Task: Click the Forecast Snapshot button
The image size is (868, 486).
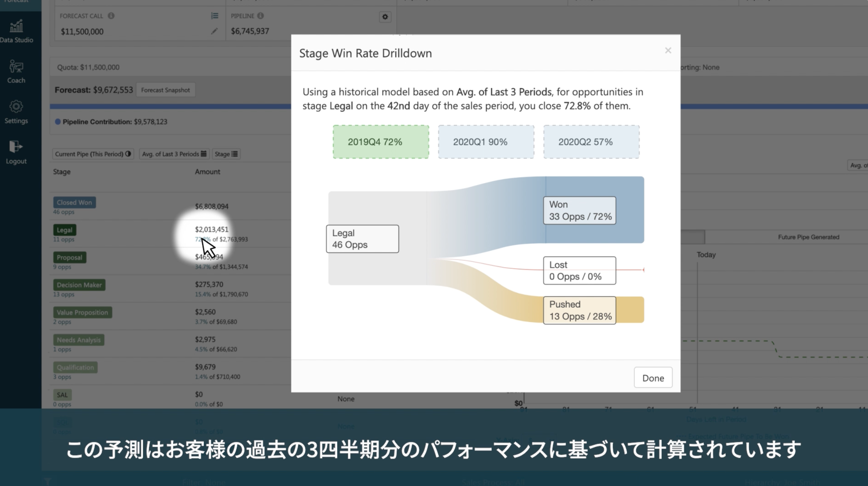Action: (165, 90)
